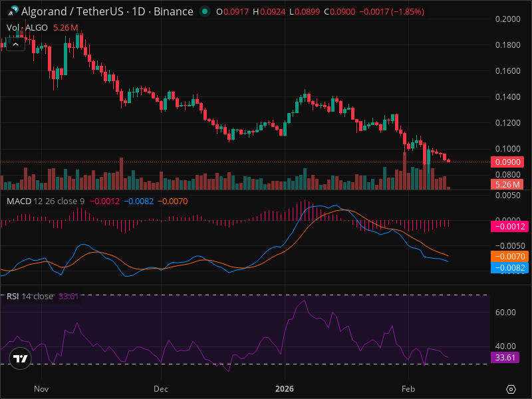Click the 0.2000 price axis label
This screenshot has height=399, width=532.
point(507,19)
